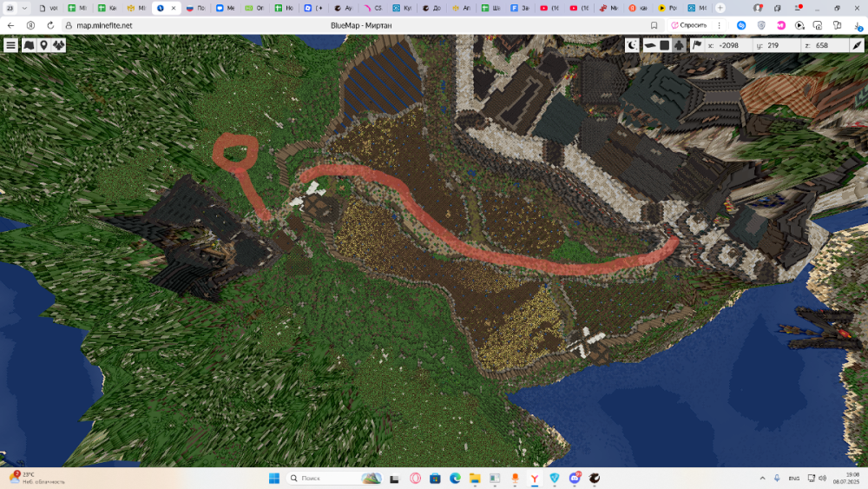868x489 pixels.
Task: Open the browser downloads icon
Action: point(858,25)
